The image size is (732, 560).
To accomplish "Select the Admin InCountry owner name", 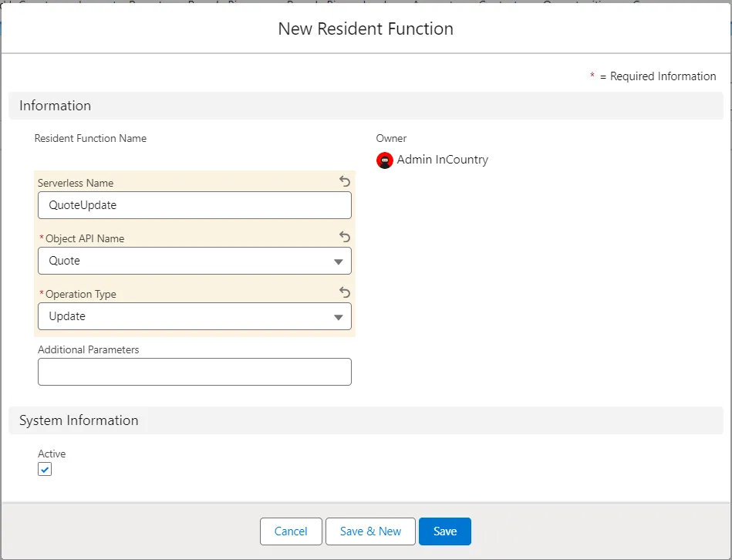I will click(x=442, y=160).
